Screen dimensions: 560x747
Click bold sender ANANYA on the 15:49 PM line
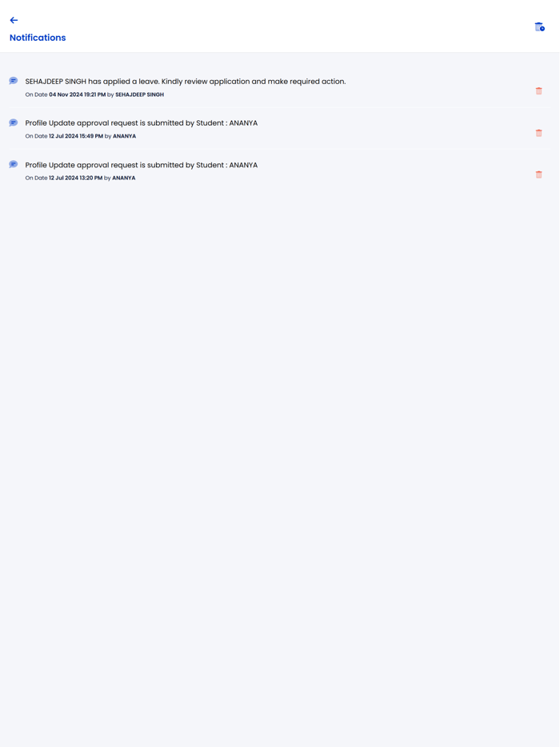point(124,136)
